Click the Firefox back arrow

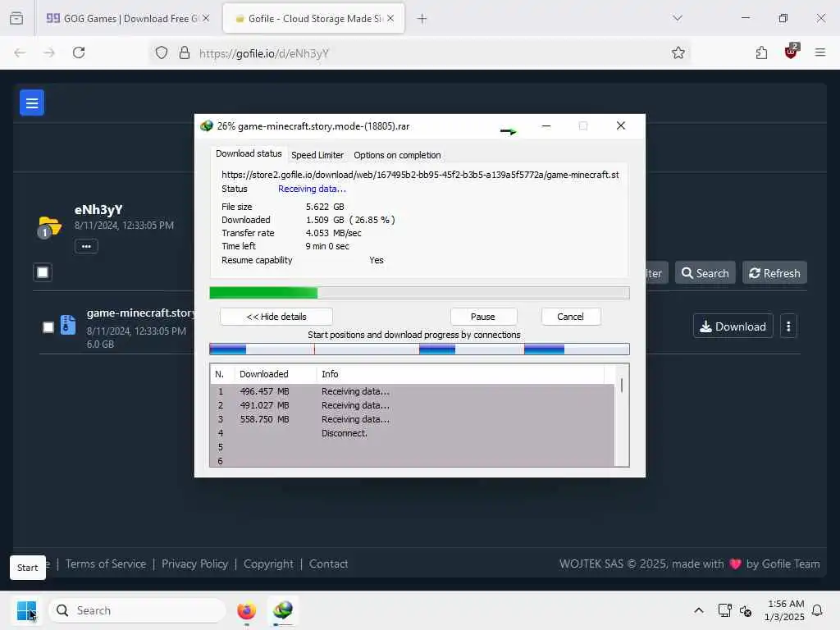(x=20, y=52)
